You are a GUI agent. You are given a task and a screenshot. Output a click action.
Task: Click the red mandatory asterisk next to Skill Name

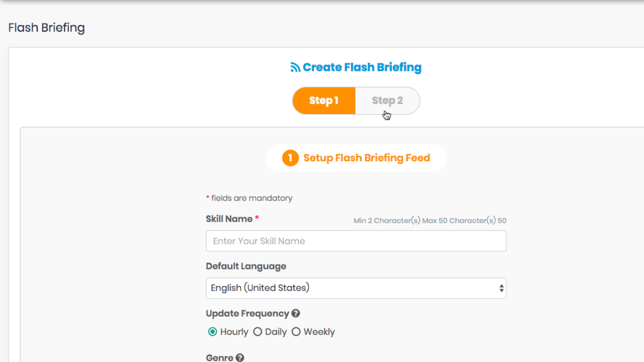click(x=257, y=218)
